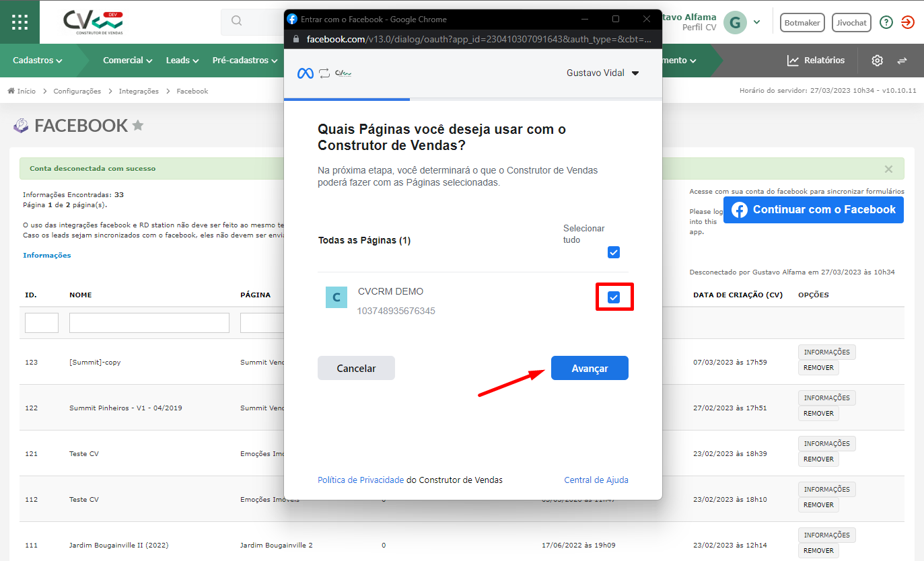Click the popup URL address bar
Image resolution: width=924 pixels, height=561 pixels.
(473, 39)
